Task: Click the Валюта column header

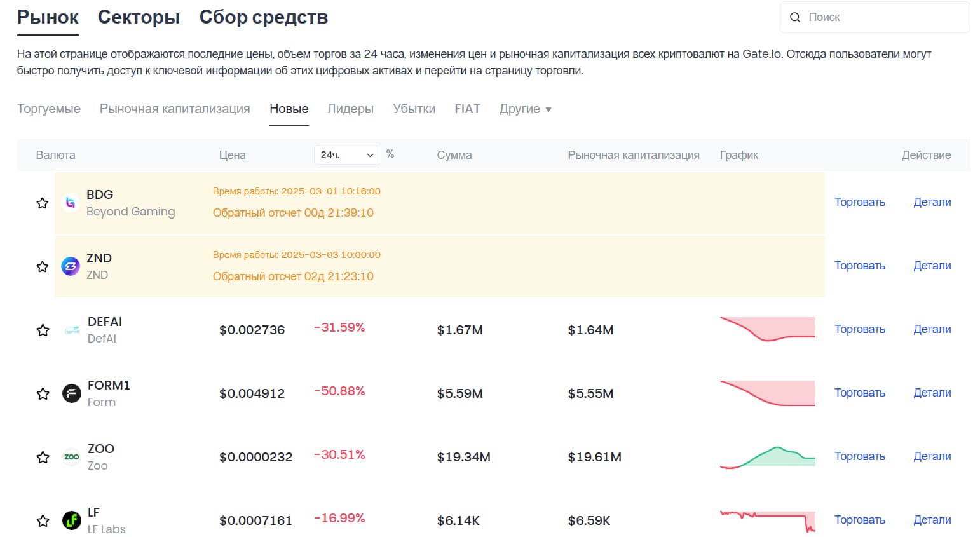Action: pyautogui.click(x=55, y=155)
